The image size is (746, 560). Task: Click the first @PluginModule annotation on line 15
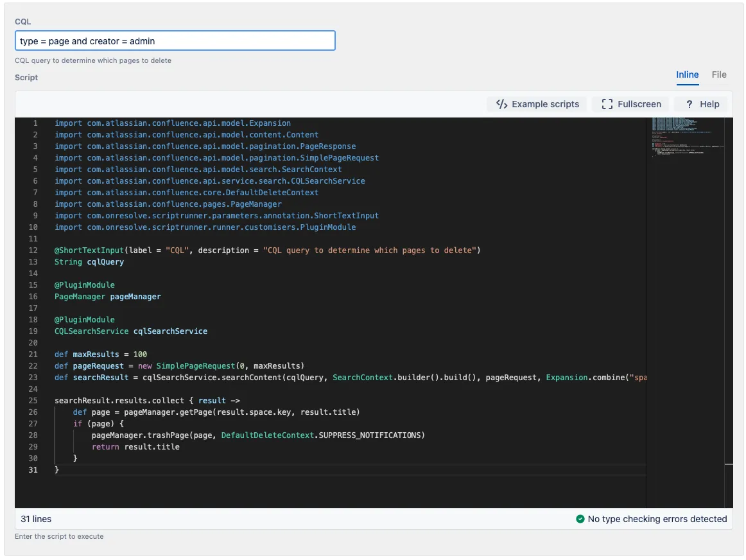[x=84, y=285]
